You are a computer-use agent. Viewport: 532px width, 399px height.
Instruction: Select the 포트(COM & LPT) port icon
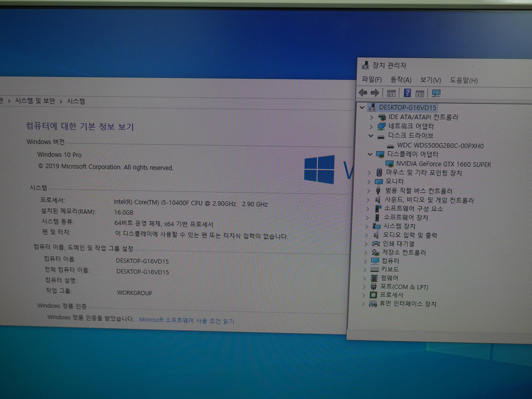[373, 286]
